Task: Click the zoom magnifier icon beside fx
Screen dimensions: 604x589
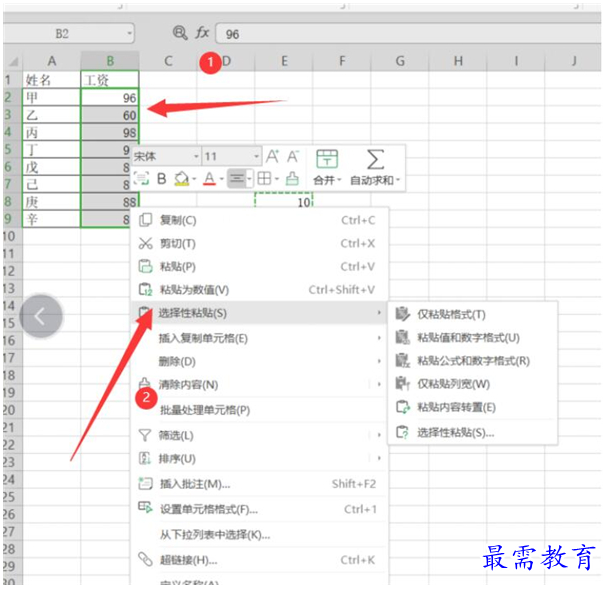Action: [180, 33]
